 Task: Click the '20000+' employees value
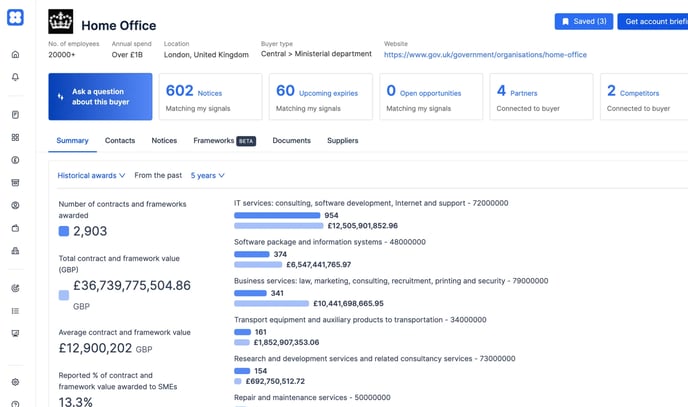click(x=61, y=55)
